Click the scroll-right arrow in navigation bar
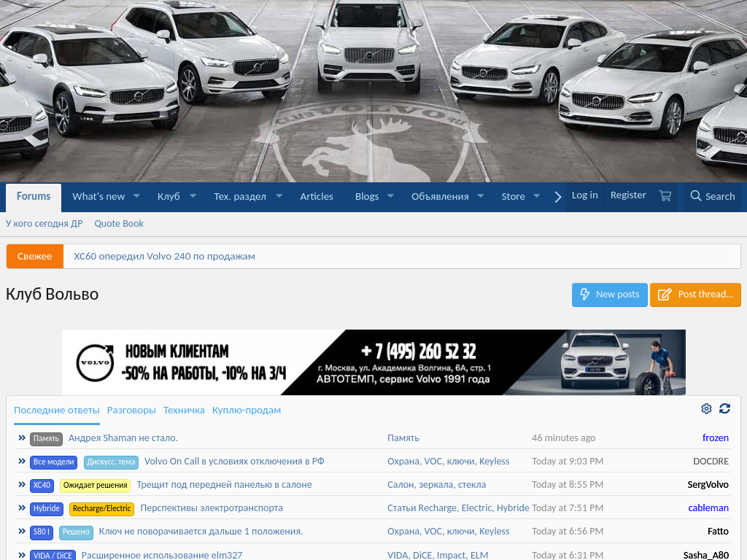 tap(558, 197)
